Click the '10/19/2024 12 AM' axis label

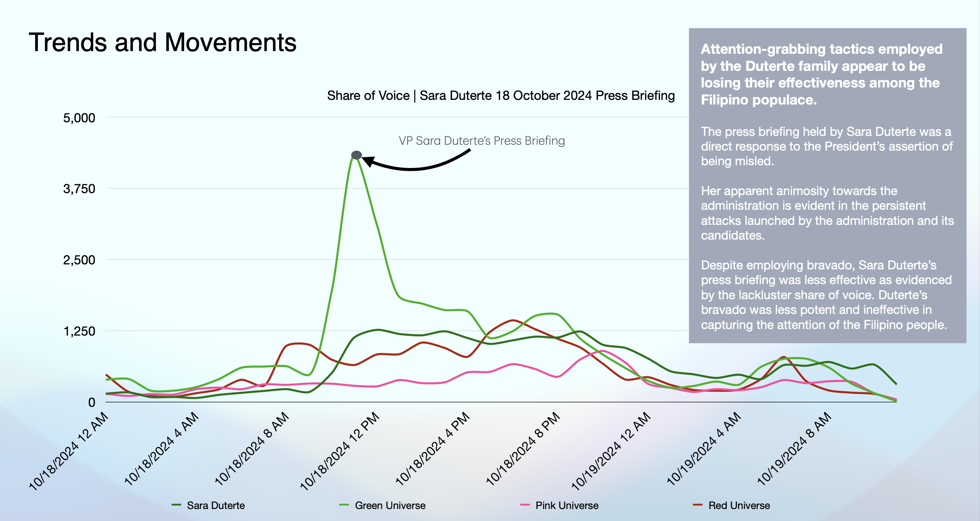coord(612,451)
